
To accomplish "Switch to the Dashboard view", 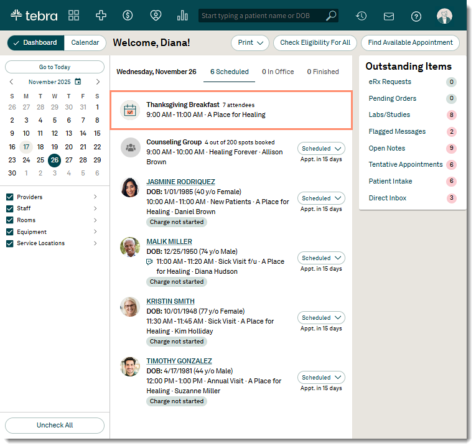I will (x=36, y=43).
